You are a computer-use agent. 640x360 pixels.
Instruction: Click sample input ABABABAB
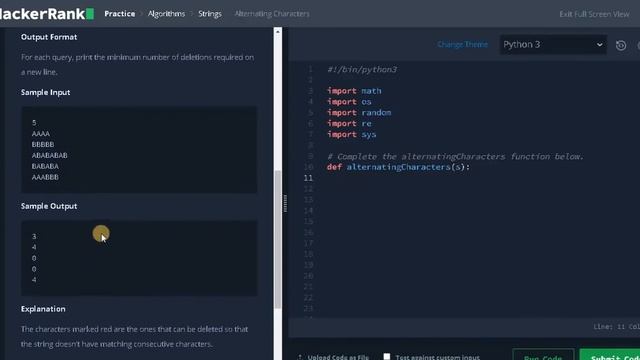click(49, 156)
